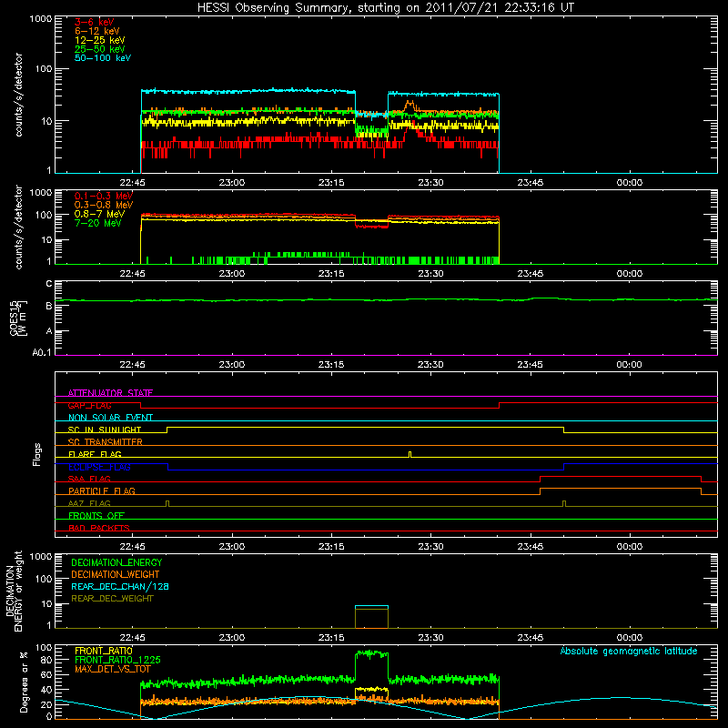Click the 7-20 MeV legend label
Viewport: 728px width, 728px height.
pos(98,223)
